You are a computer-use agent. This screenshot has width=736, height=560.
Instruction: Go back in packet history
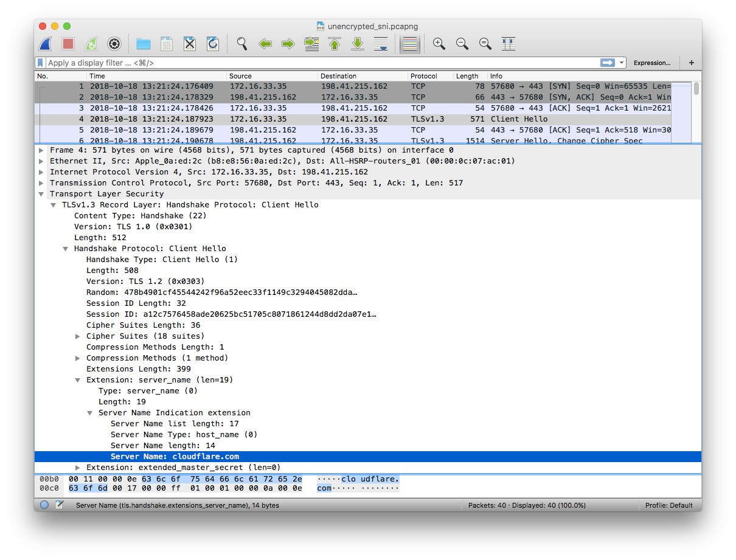[265, 44]
